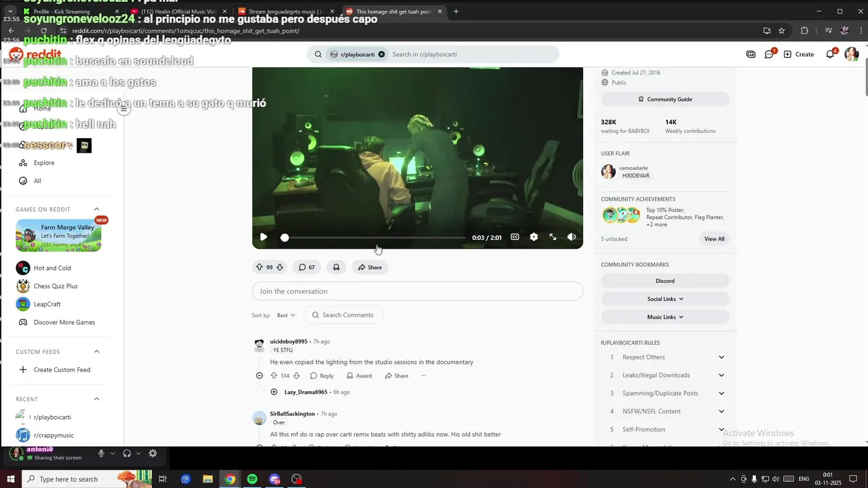This screenshot has width=868, height=488.
Task: Open video player settings gear
Action: [534, 237]
